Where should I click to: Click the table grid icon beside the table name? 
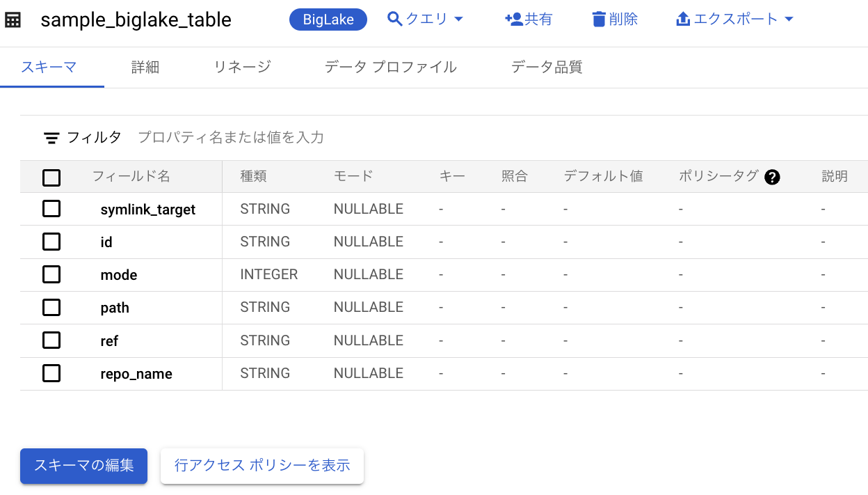coord(13,19)
